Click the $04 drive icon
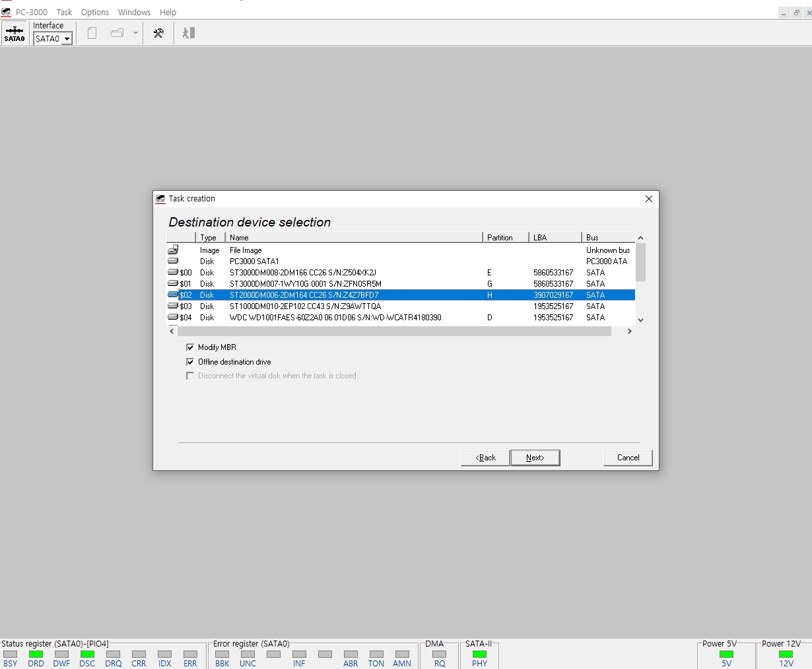Screen dimensions: 812x669 tap(173, 317)
